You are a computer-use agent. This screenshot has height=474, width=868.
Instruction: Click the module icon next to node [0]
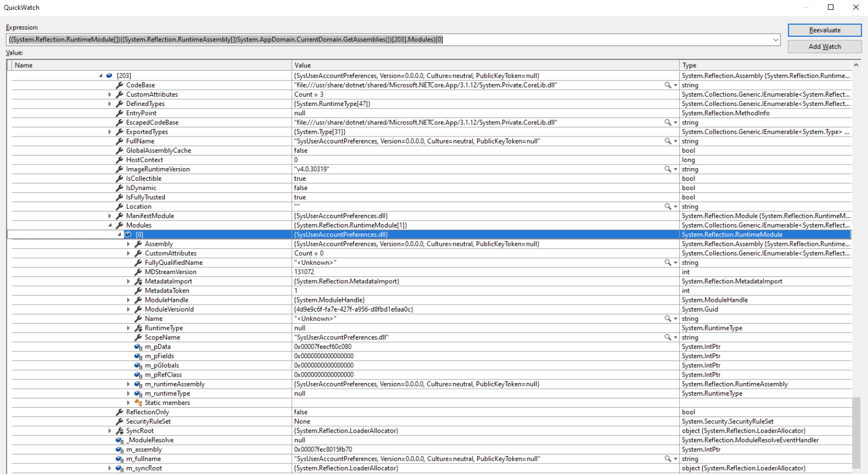128,234
